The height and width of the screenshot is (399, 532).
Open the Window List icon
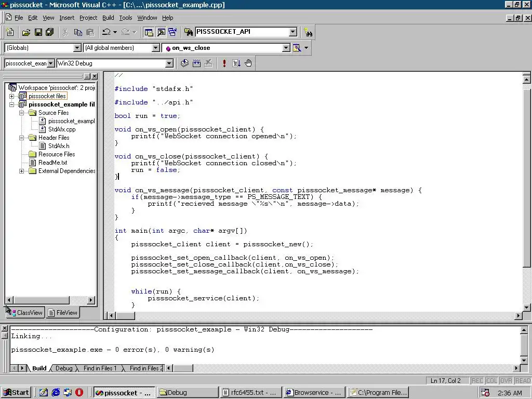click(172, 32)
